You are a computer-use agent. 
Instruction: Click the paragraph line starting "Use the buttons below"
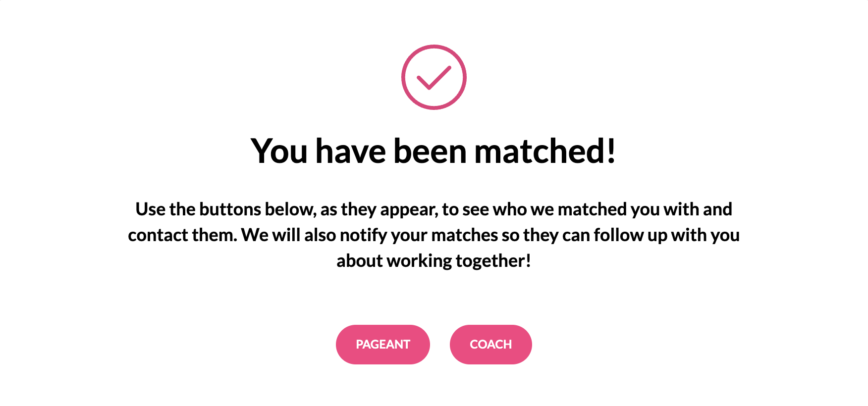click(x=434, y=209)
